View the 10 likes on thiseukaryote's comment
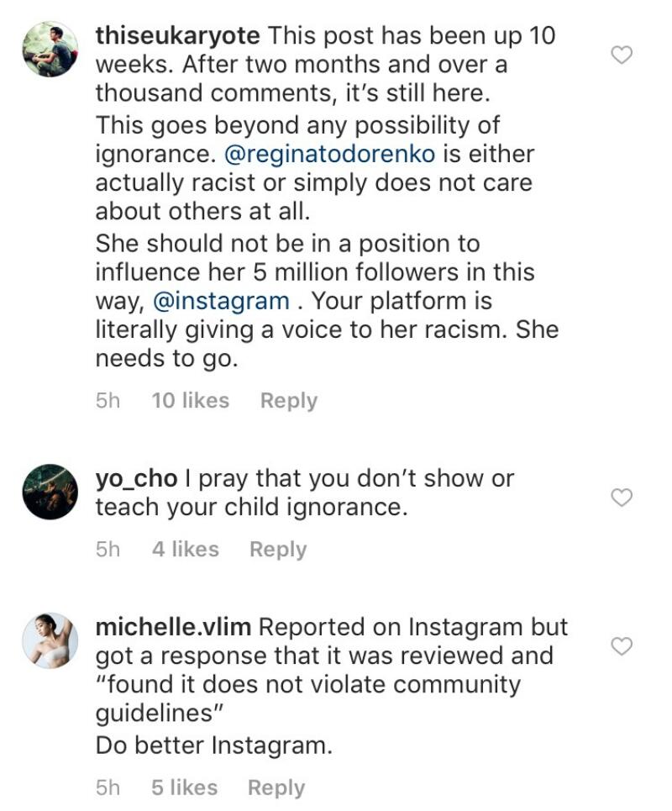This screenshot has height=811, width=672. click(x=190, y=400)
